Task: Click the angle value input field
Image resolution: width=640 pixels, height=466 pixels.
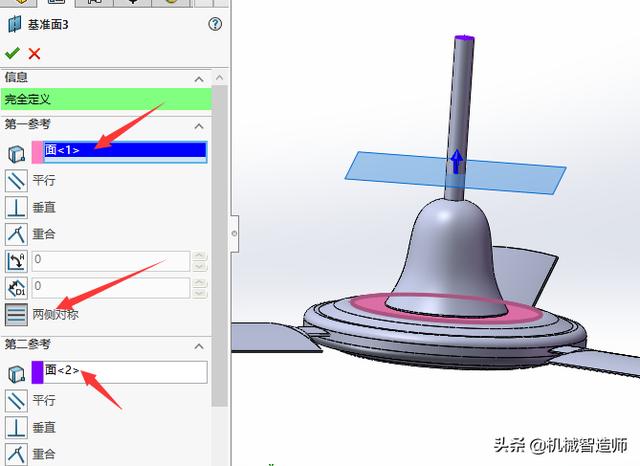Action: click(111, 261)
